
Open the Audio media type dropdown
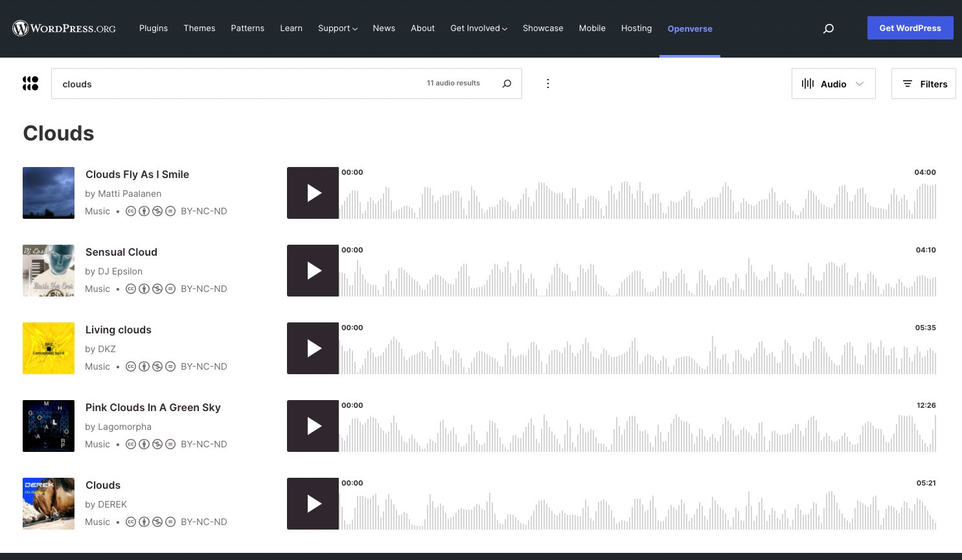pos(834,84)
